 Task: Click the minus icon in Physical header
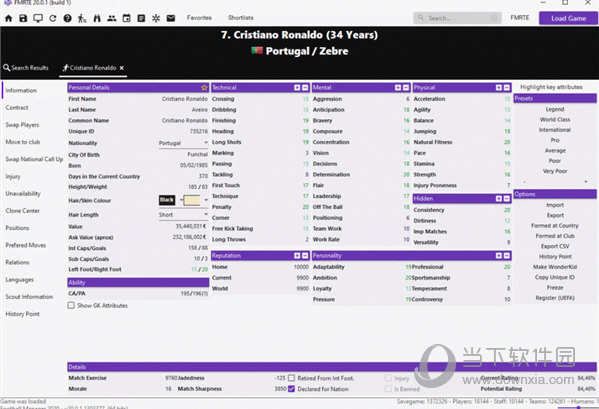click(507, 88)
